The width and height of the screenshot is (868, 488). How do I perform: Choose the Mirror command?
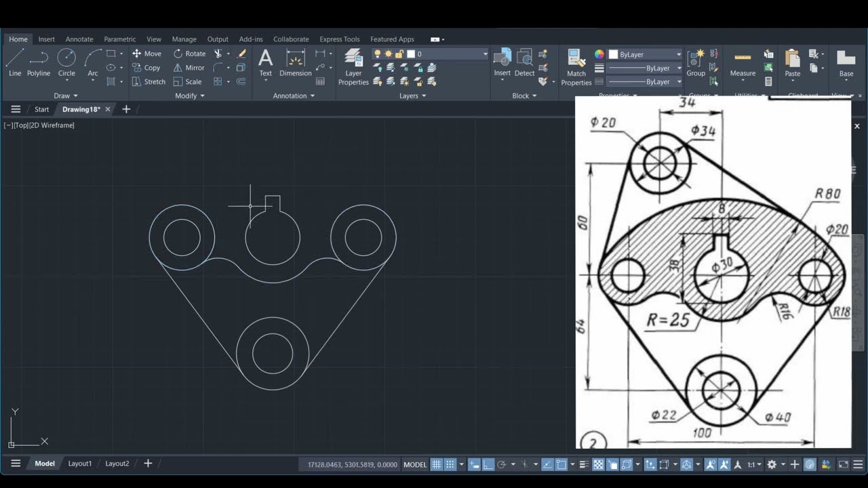point(189,68)
